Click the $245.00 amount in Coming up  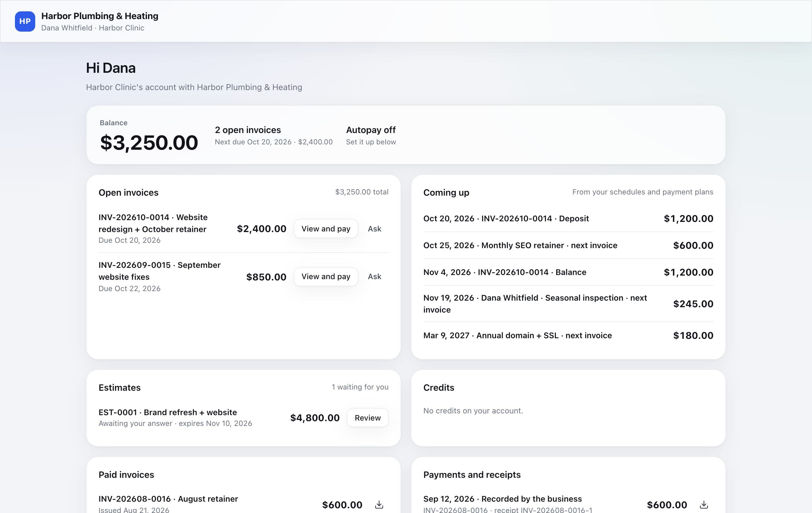pos(693,304)
